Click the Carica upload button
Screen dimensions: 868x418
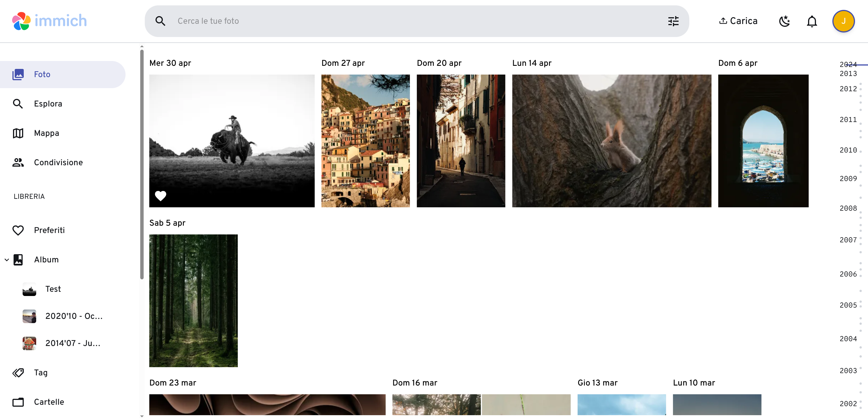click(738, 21)
